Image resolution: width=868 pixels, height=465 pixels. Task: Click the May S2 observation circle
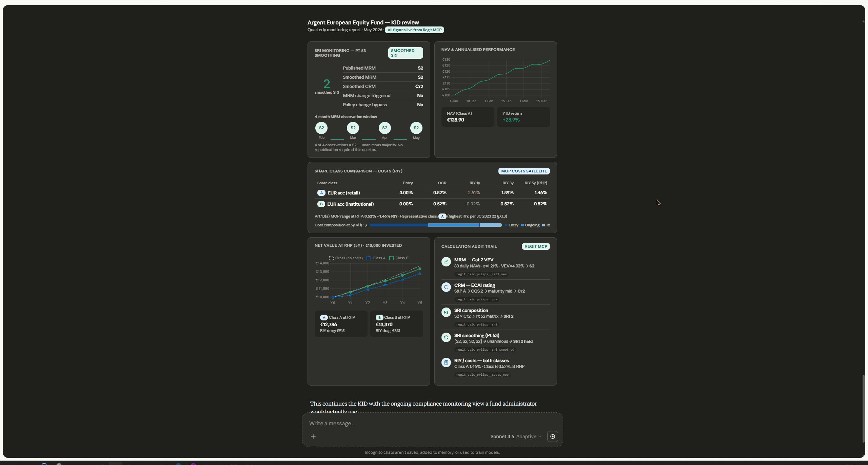416,128
